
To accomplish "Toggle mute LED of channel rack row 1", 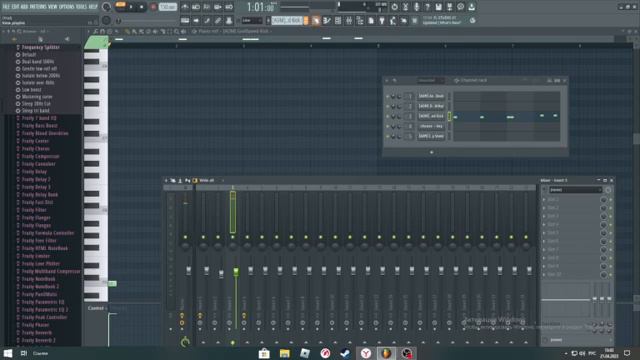I will [387, 96].
